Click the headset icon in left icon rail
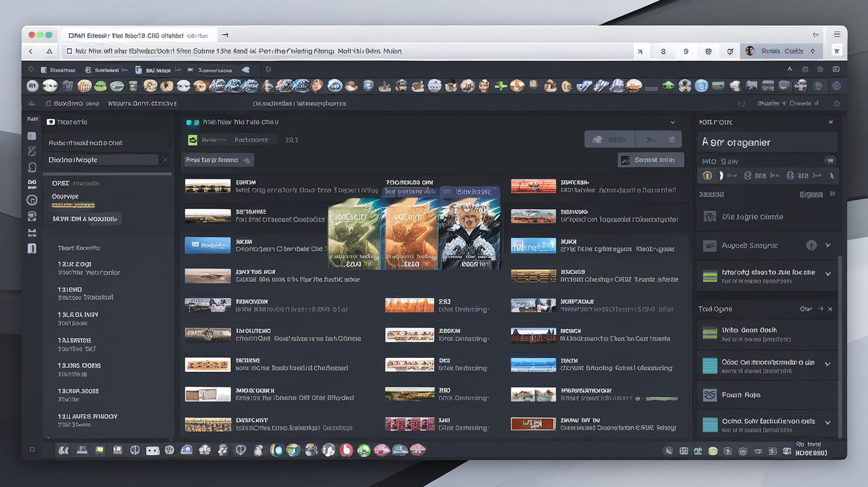This screenshot has height=487, width=868. click(x=32, y=216)
